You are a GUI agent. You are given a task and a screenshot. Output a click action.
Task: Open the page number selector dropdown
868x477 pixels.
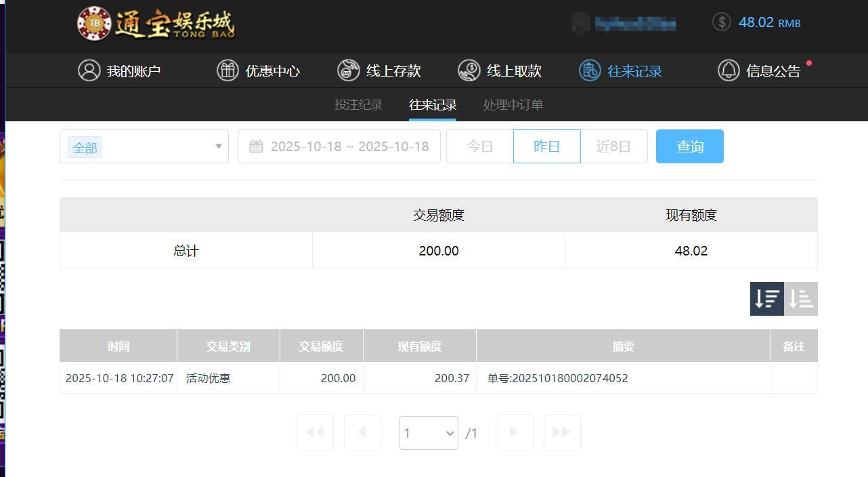tap(429, 432)
